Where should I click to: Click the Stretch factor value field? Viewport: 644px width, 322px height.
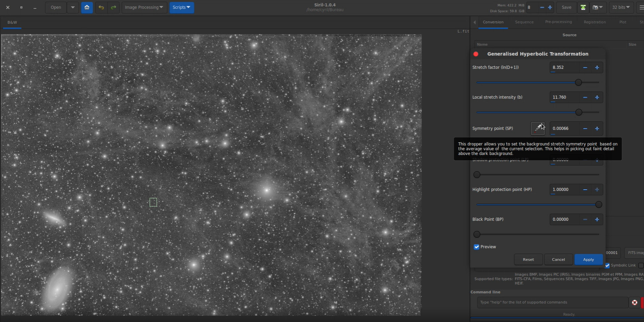point(564,67)
